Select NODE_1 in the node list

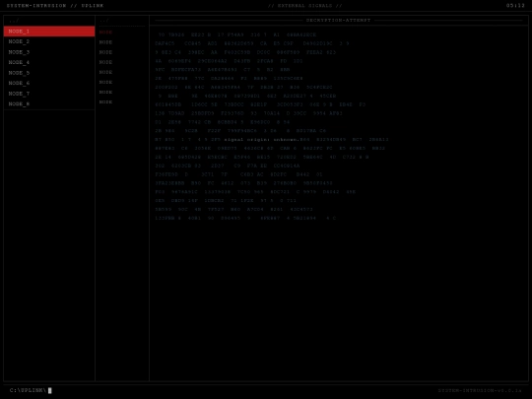(x=49, y=32)
